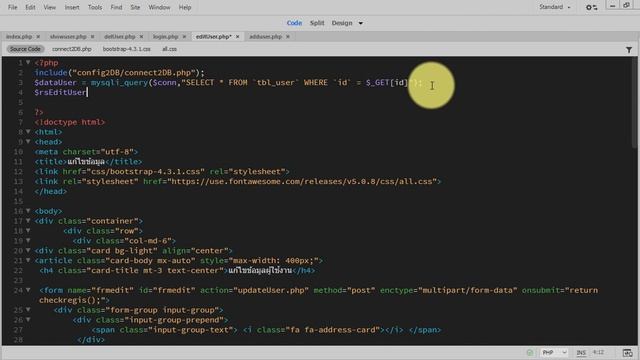This screenshot has height=360, width=640.
Task: Open the Find menu
Action: pos(116,7)
